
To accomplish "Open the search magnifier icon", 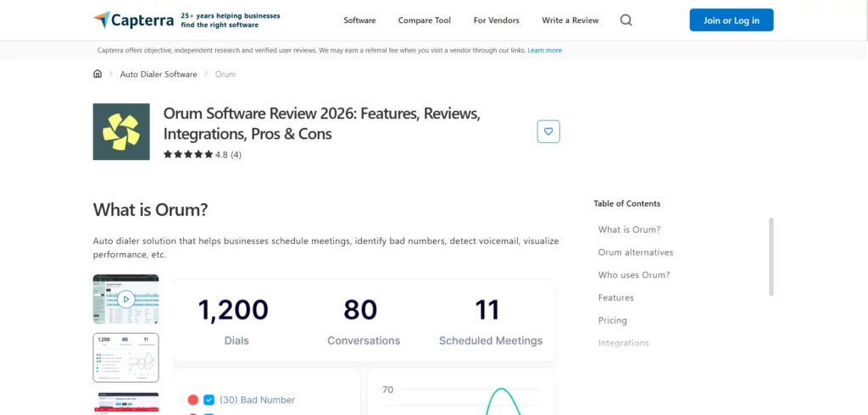I will tap(626, 20).
